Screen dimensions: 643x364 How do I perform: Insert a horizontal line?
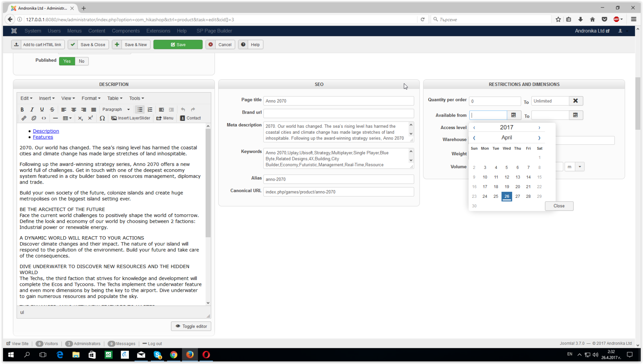click(x=55, y=118)
